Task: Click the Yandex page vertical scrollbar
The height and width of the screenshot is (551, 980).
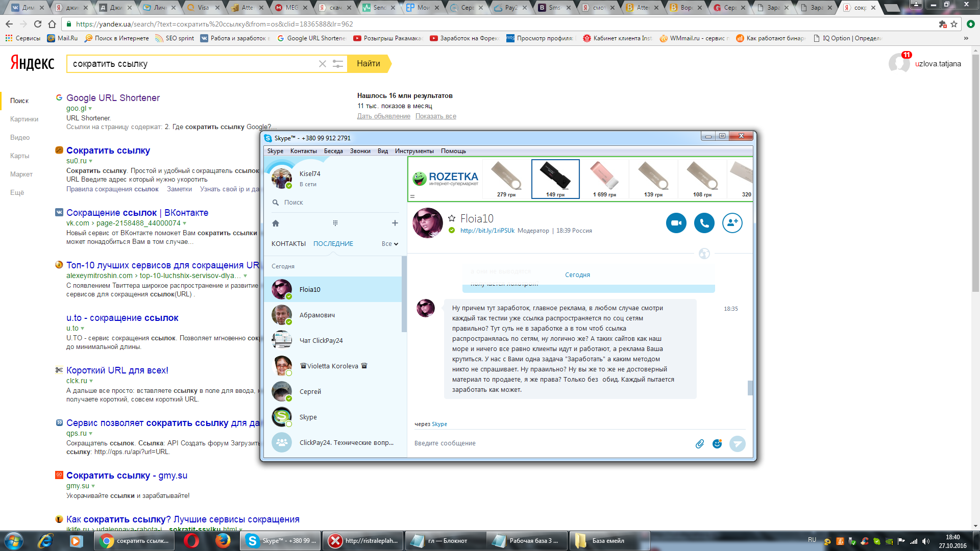Action: coord(975,173)
